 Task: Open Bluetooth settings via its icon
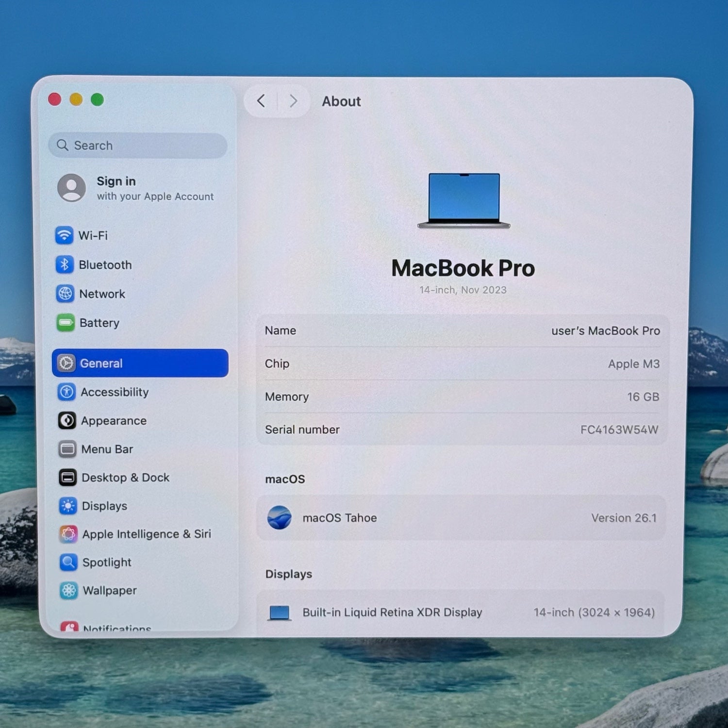click(x=65, y=265)
